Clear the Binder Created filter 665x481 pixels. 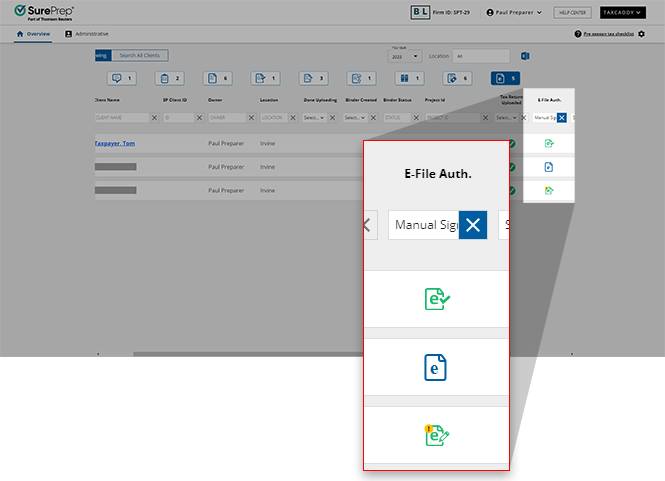tap(373, 118)
